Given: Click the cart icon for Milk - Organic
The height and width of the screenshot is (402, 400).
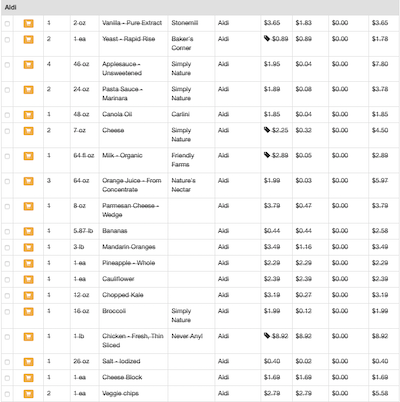Looking at the screenshot, I should coord(29,156).
